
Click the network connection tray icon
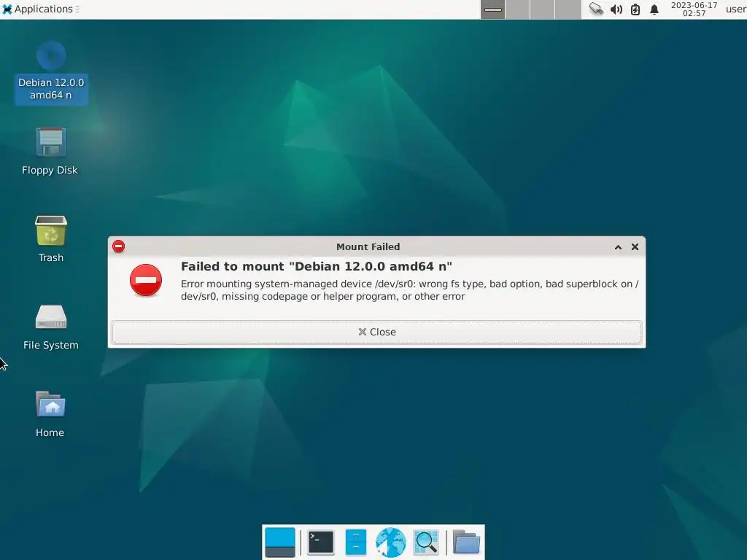tap(596, 9)
